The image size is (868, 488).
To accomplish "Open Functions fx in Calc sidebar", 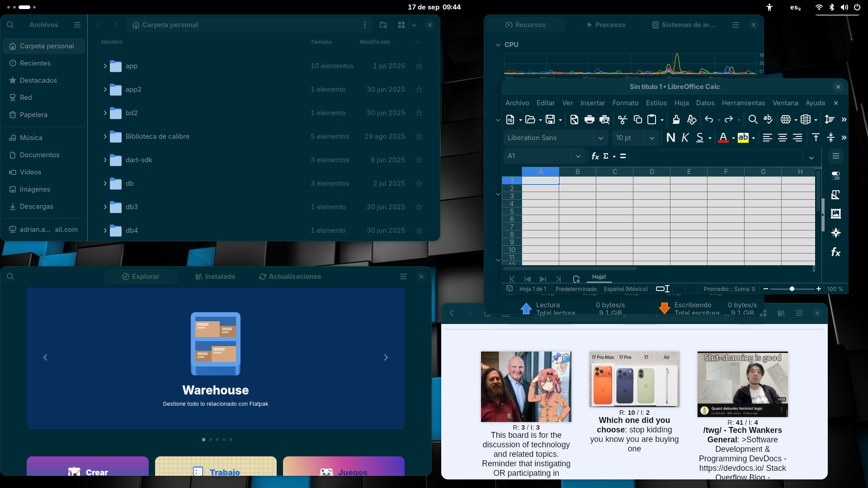I will pyautogui.click(x=836, y=252).
